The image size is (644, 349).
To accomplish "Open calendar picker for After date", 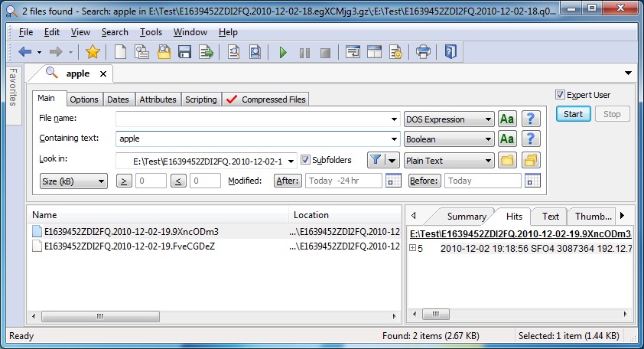I will (x=393, y=181).
